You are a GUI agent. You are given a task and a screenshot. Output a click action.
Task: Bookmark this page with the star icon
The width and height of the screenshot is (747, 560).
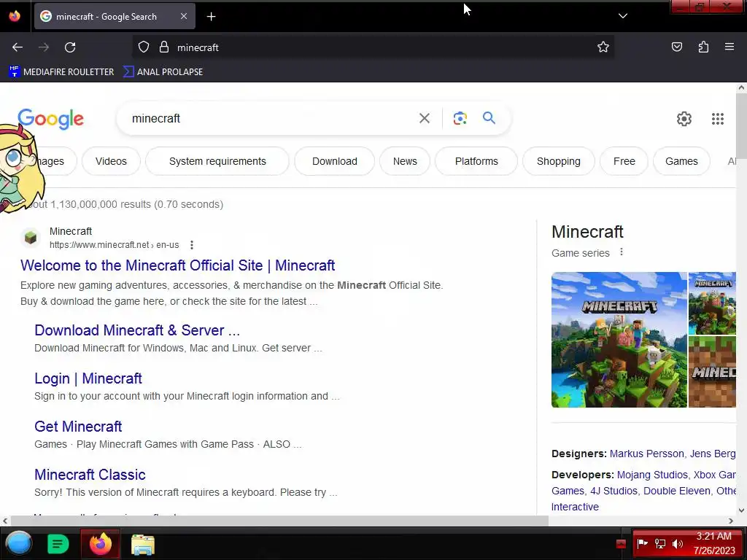tap(603, 47)
